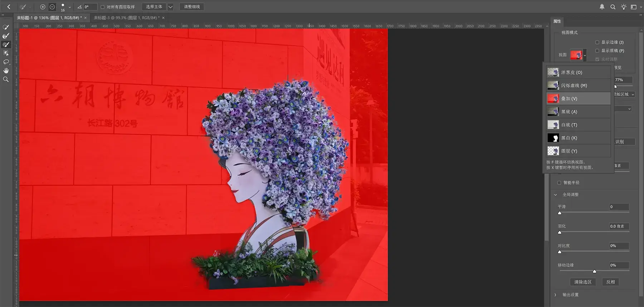
Task: Select the 属性 panel tab
Action: point(557,21)
